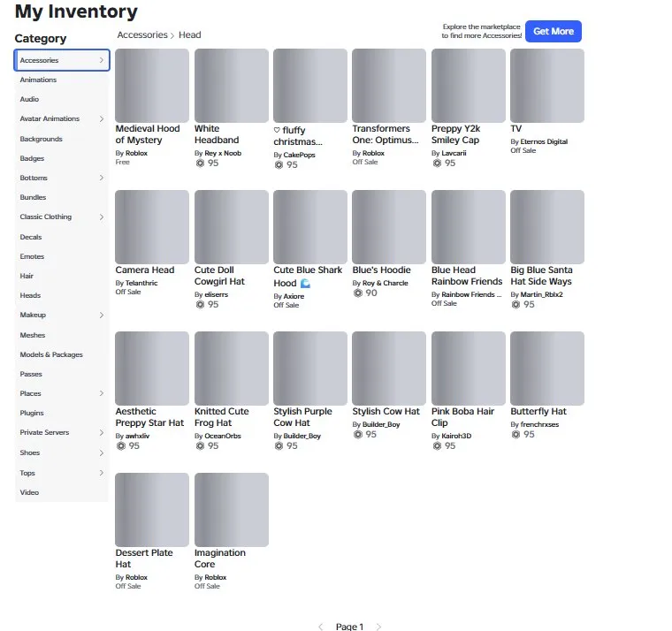Open Aesthetic Preppy Star Hat thumbnail
The height and width of the screenshot is (631, 672).
tap(152, 368)
